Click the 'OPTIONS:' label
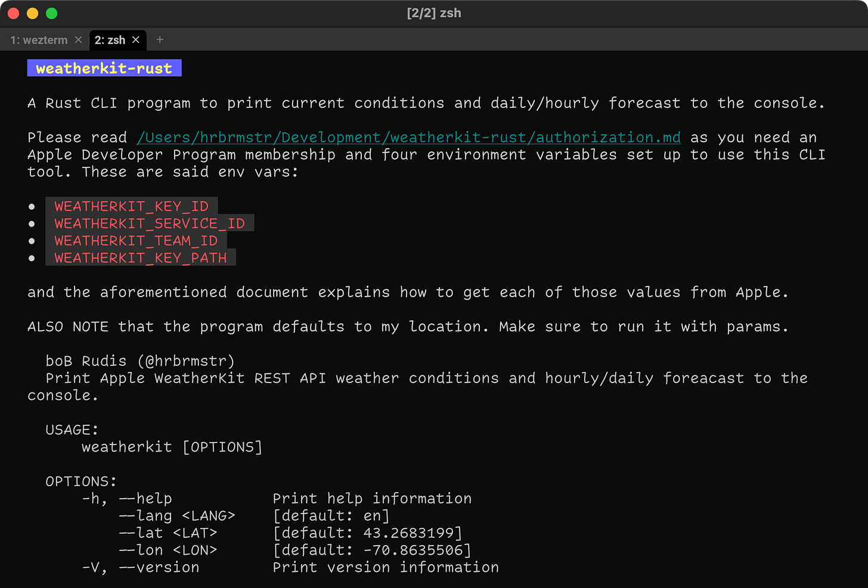The image size is (868, 588). pyautogui.click(x=81, y=481)
